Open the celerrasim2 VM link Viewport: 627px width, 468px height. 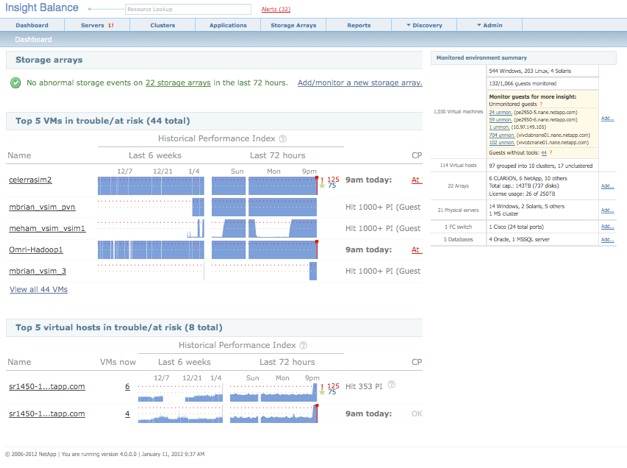30,180
